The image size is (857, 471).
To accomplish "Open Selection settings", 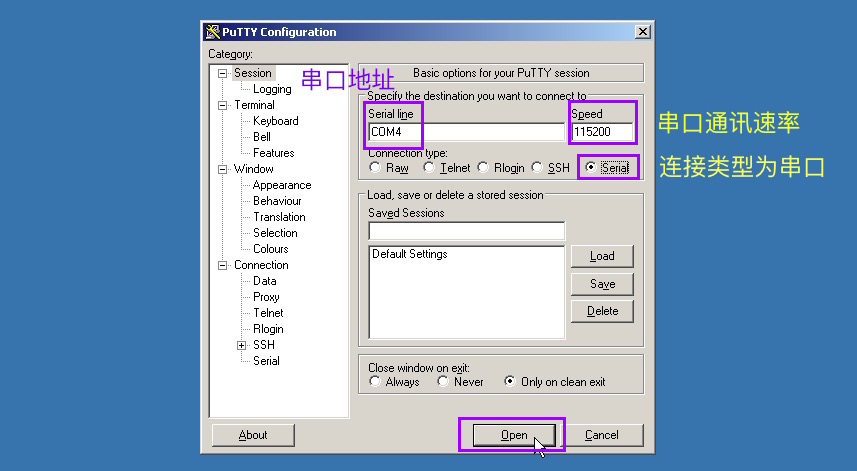I will click(275, 233).
